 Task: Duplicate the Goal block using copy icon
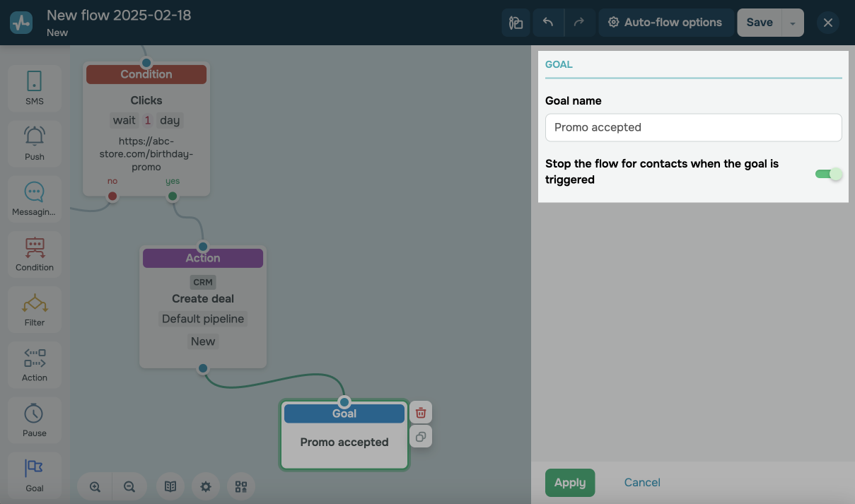coord(421,437)
